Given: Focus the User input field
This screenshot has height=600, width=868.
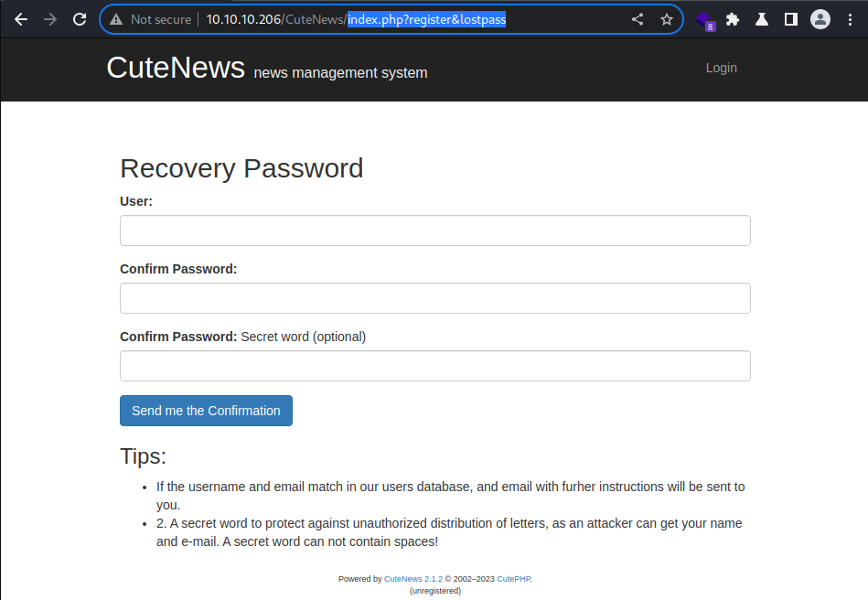Looking at the screenshot, I should point(435,230).
